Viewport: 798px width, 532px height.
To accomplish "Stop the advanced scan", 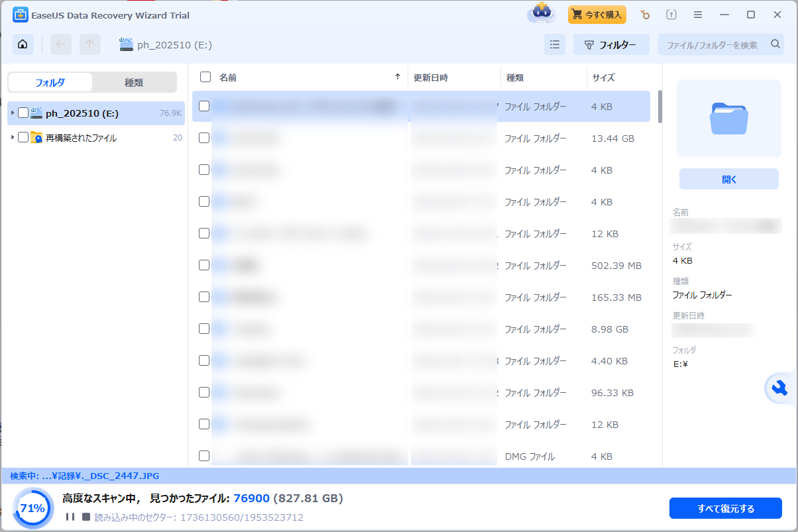I will tap(85, 517).
